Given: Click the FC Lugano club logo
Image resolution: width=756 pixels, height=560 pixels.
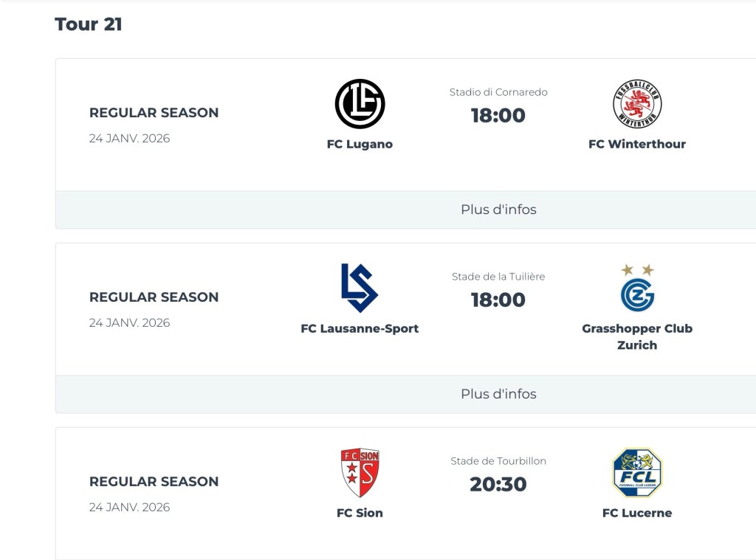Looking at the screenshot, I should point(360,104).
